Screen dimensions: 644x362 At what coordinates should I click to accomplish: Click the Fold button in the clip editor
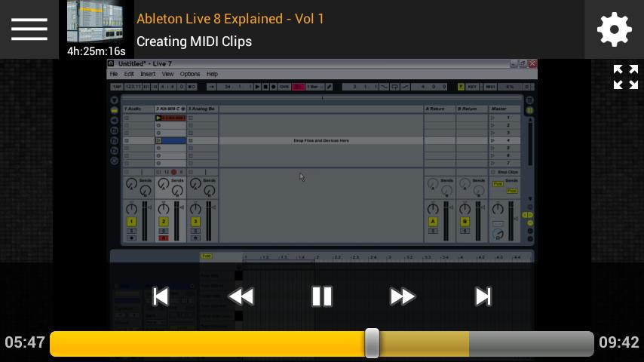[x=206, y=256]
